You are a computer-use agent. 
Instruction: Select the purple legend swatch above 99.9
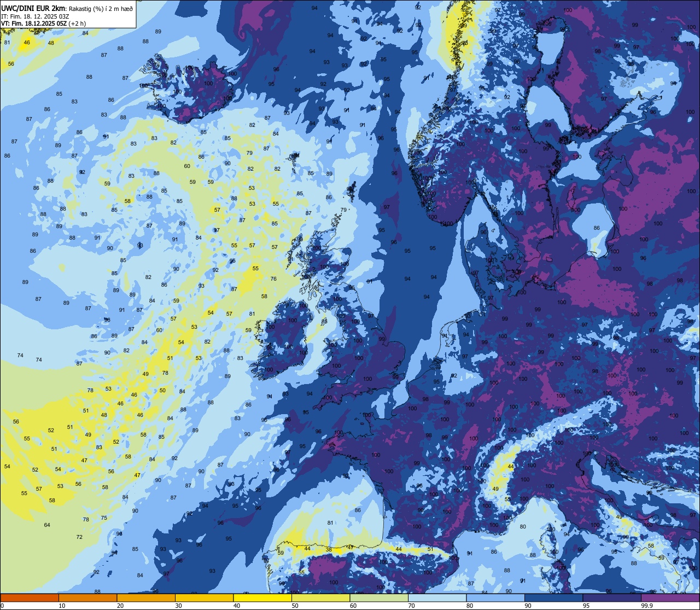[670, 597]
